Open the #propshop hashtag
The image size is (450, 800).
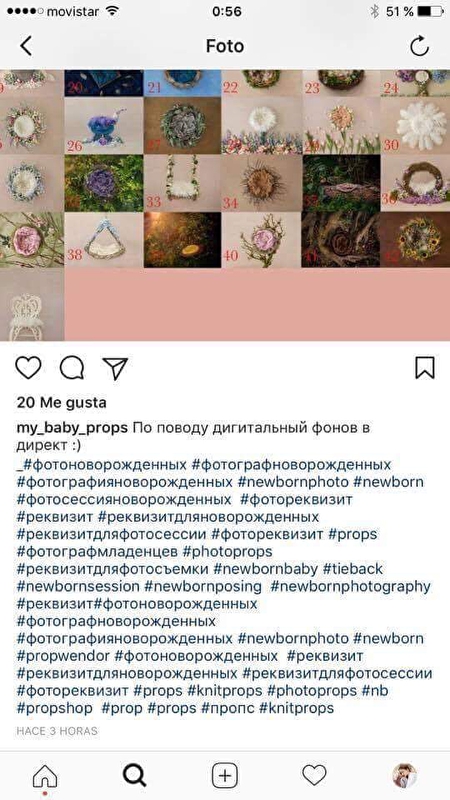click(x=55, y=708)
